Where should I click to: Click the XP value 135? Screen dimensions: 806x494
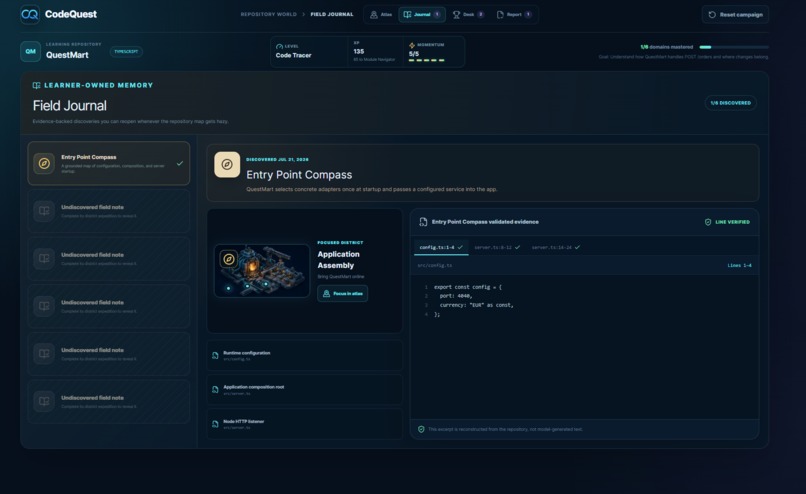pyautogui.click(x=359, y=51)
